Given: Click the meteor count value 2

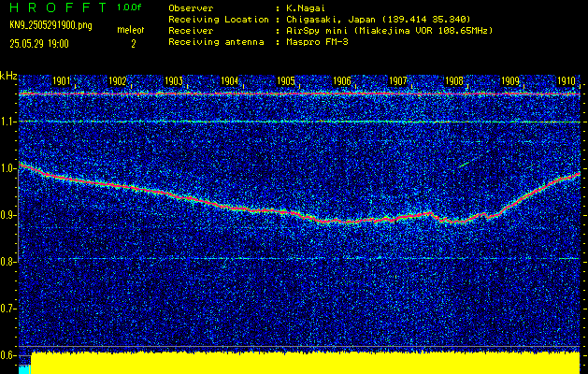Looking at the screenshot, I should pos(133,44).
